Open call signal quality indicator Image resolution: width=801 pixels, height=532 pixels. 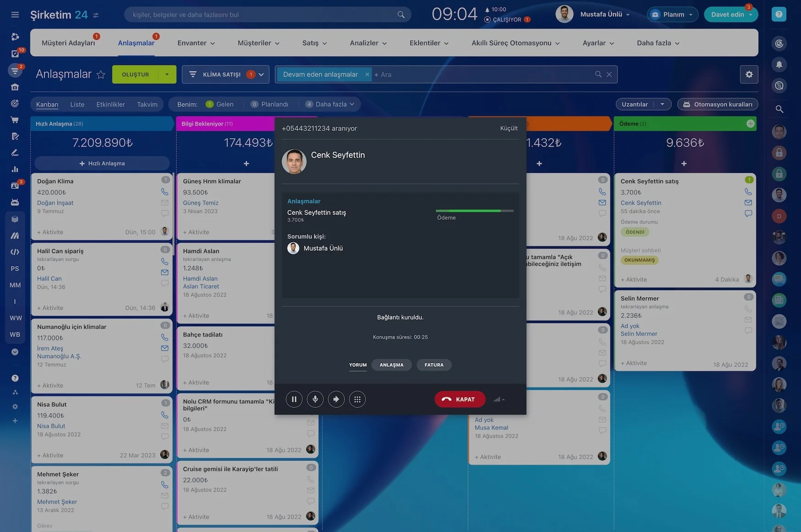[x=499, y=400]
